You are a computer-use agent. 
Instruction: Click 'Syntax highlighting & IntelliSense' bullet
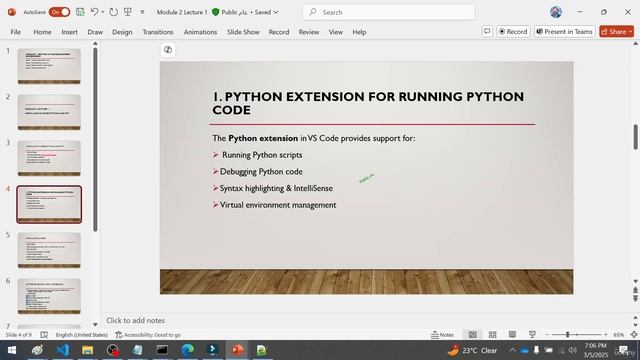point(276,189)
